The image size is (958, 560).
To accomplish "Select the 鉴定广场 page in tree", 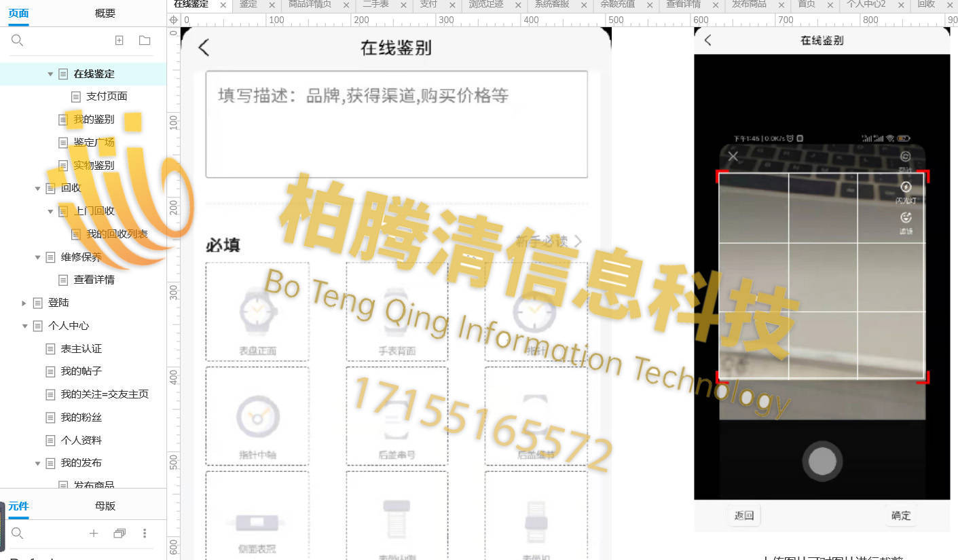I will 94,143.
